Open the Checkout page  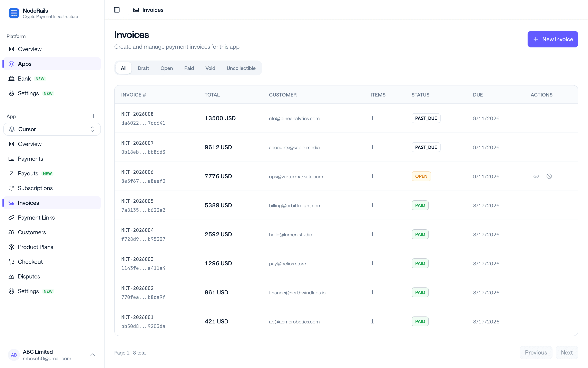tap(52, 262)
